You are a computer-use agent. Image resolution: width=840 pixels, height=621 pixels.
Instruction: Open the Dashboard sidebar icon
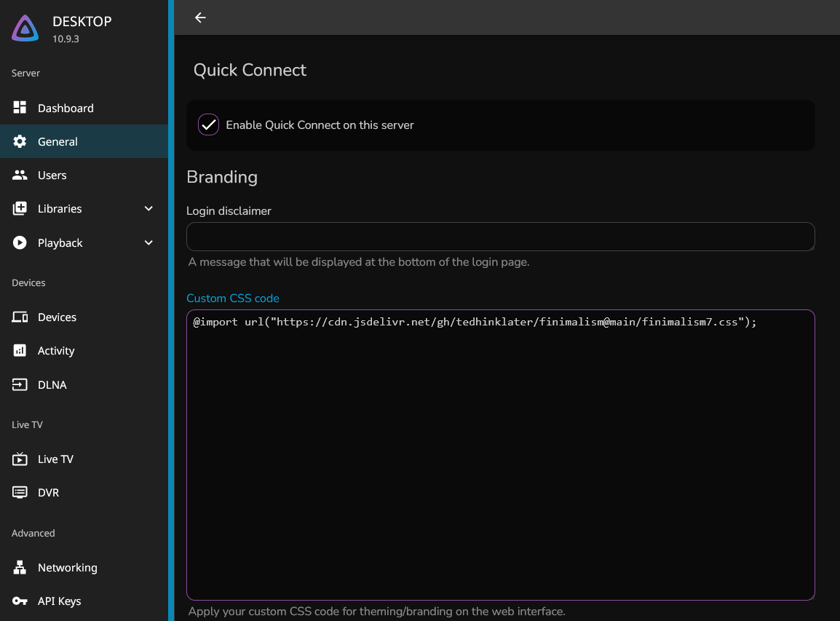coord(20,108)
